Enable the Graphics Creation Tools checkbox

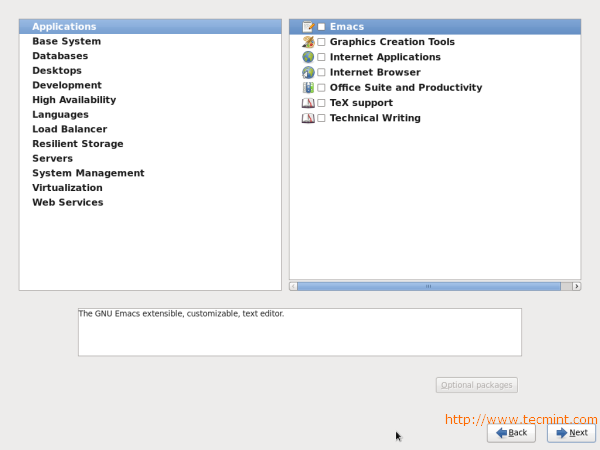coord(321,42)
